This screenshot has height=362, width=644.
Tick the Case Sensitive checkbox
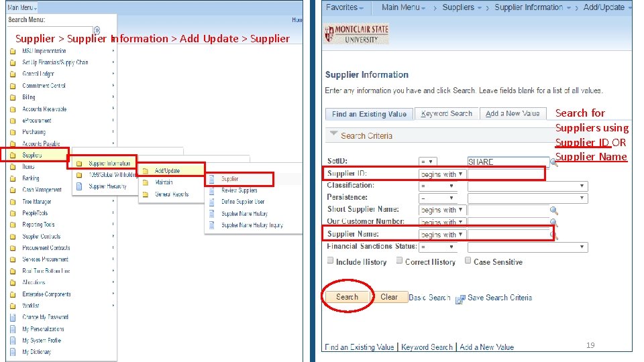coord(468,261)
